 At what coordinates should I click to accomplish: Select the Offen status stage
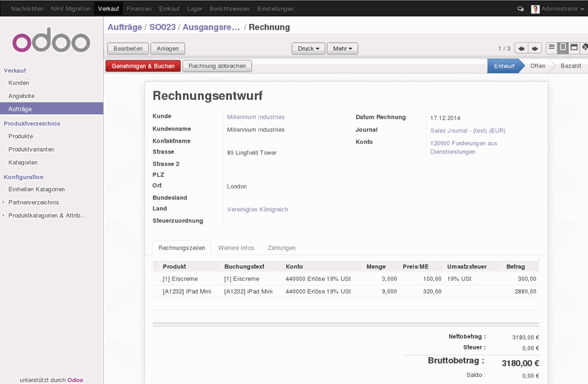537,66
